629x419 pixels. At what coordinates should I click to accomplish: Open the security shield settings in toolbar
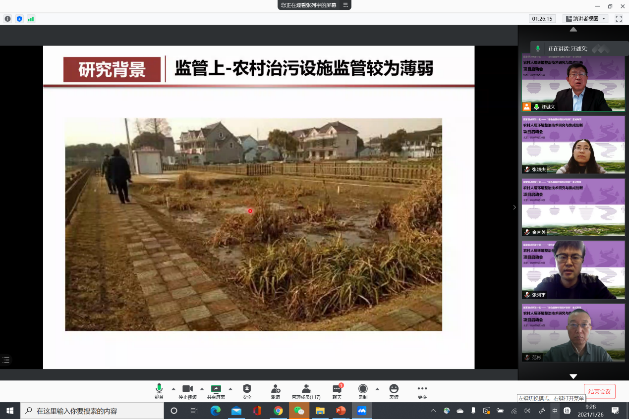click(247, 388)
